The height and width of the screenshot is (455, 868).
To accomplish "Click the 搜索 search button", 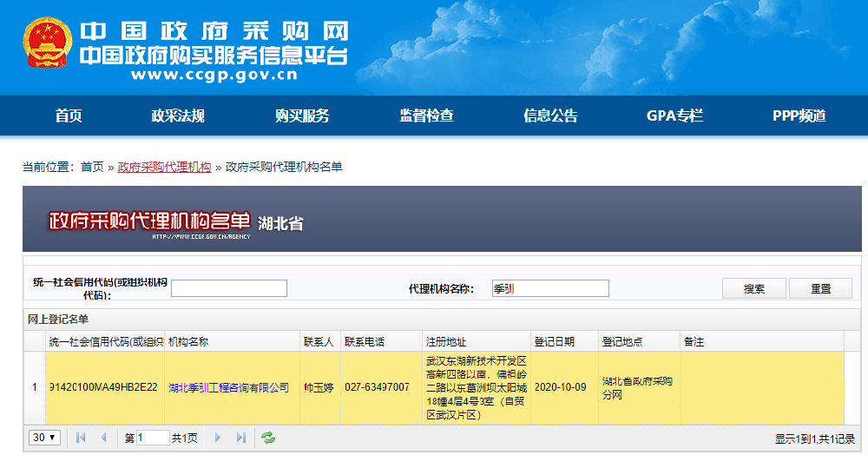I will [754, 289].
